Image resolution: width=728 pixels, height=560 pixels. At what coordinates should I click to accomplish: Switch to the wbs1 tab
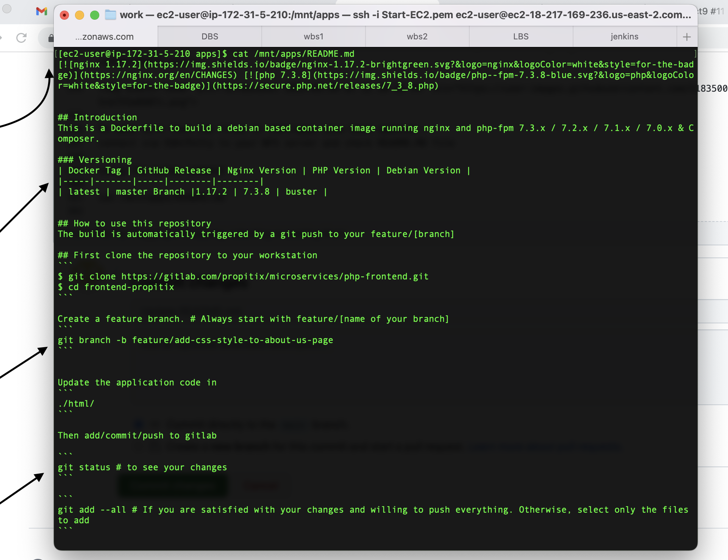click(313, 36)
